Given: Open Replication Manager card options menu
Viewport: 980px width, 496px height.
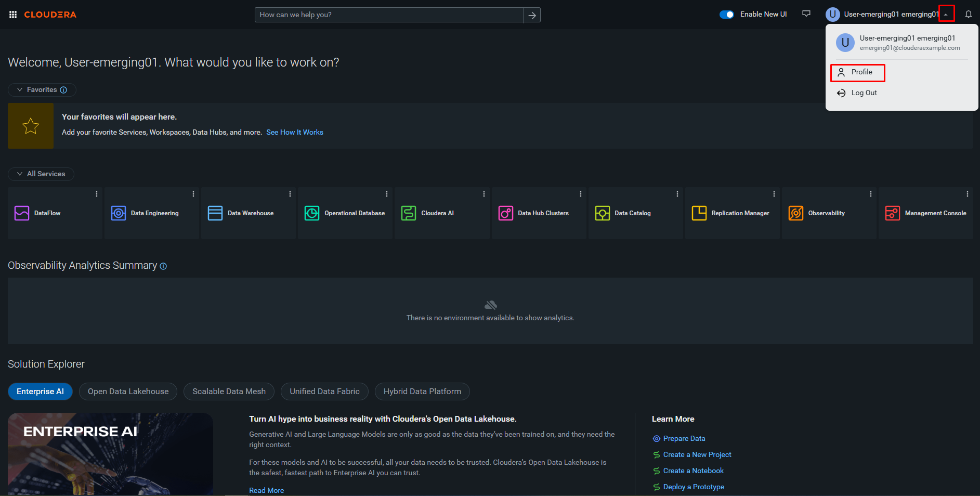Looking at the screenshot, I should pyautogui.click(x=774, y=194).
